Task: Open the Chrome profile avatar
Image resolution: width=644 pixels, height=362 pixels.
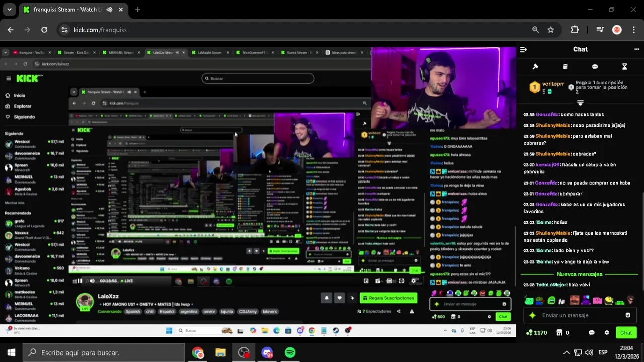Action: (617, 30)
